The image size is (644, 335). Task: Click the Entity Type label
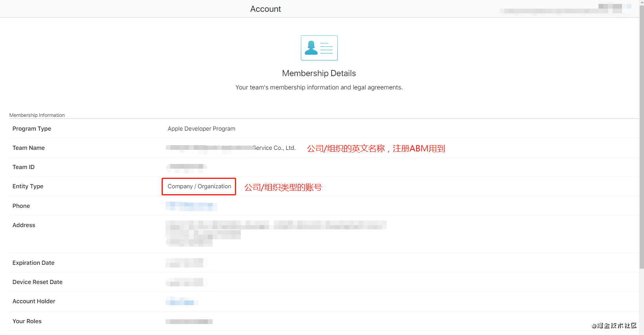[x=28, y=186]
